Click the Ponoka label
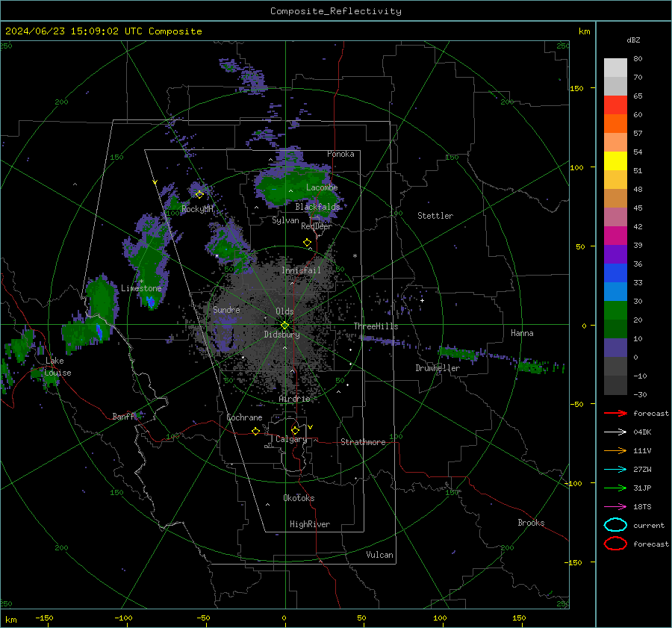 (x=340, y=154)
